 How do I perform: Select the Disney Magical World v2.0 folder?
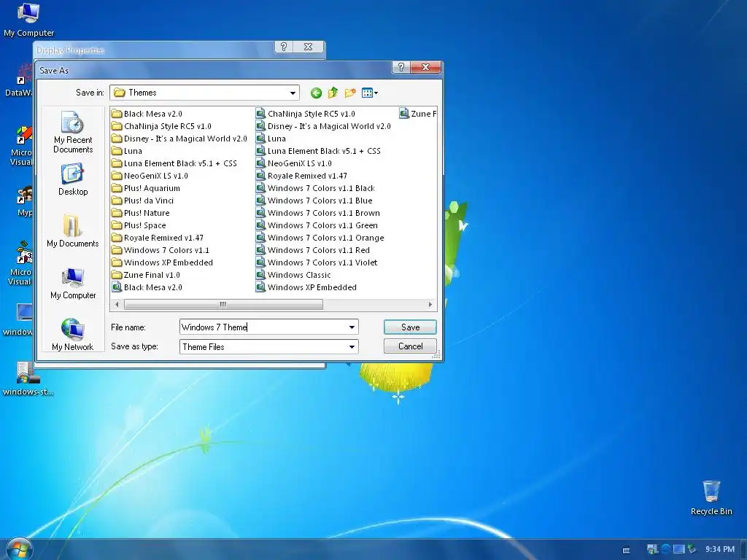pos(179,139)
